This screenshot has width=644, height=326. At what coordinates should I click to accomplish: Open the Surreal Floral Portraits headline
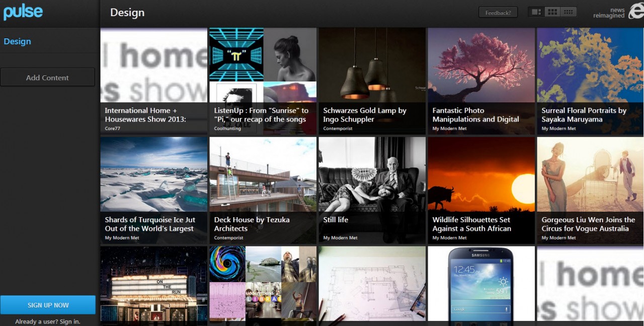584,115
